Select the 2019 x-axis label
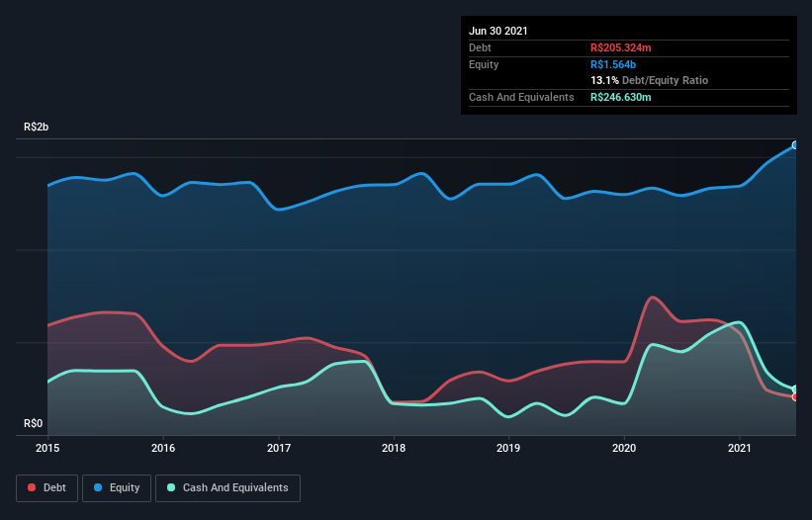812x520 pixels. pos(508,448)
